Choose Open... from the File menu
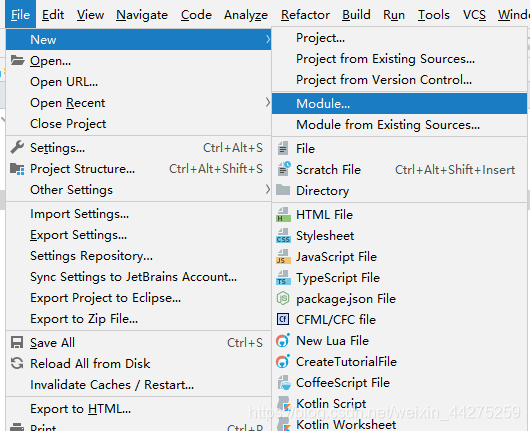Screen dimensions: 530x431 coord(138,61)
